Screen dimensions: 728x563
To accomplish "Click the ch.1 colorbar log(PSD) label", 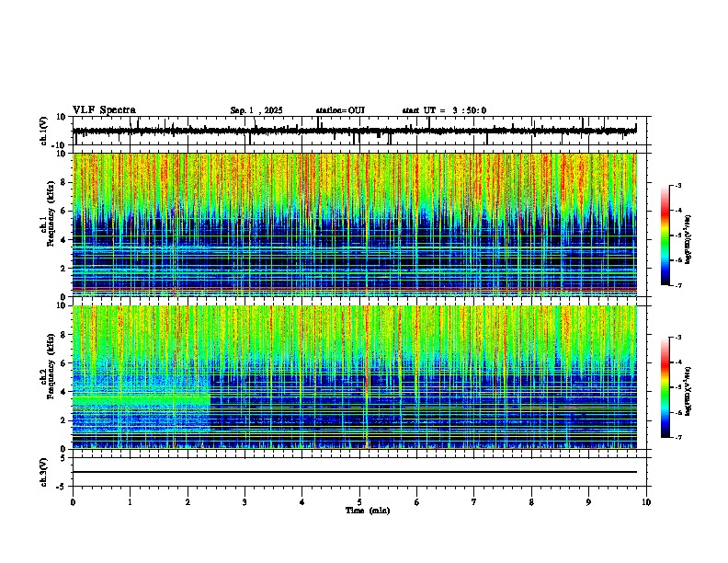I will (x=688, y=240).
